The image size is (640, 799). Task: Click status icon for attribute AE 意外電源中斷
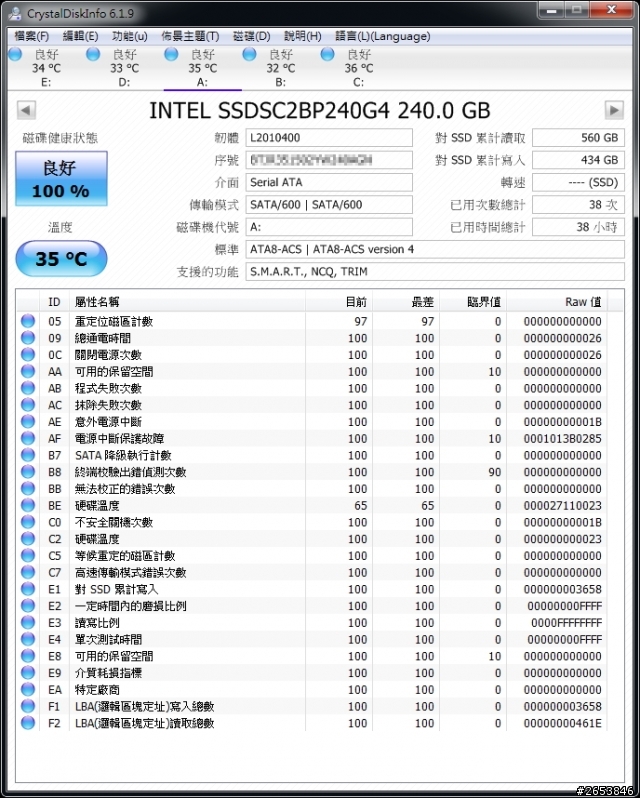28,421
